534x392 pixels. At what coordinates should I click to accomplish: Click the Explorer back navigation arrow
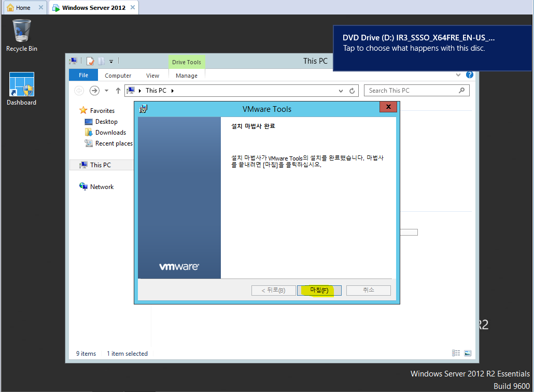point(79,91)
